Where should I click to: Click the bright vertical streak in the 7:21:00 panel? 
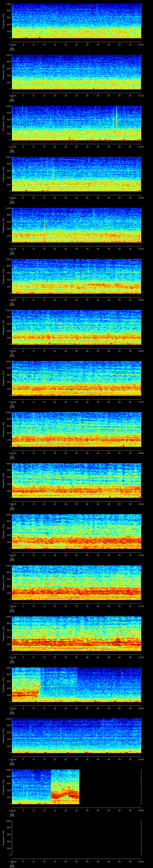coord(116,118)
